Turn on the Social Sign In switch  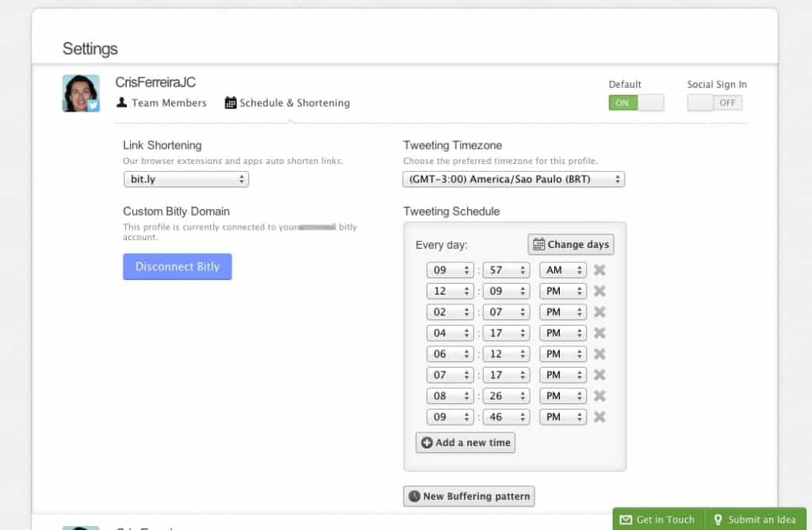(x=714, y=102)
